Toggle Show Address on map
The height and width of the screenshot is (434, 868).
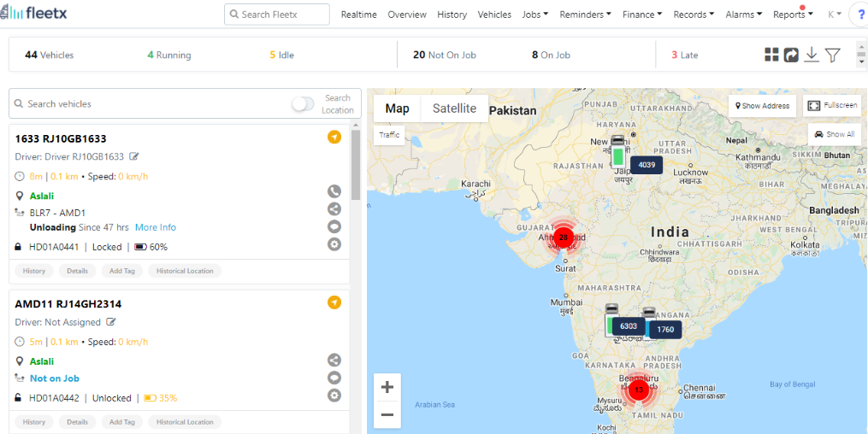[762, 106]
